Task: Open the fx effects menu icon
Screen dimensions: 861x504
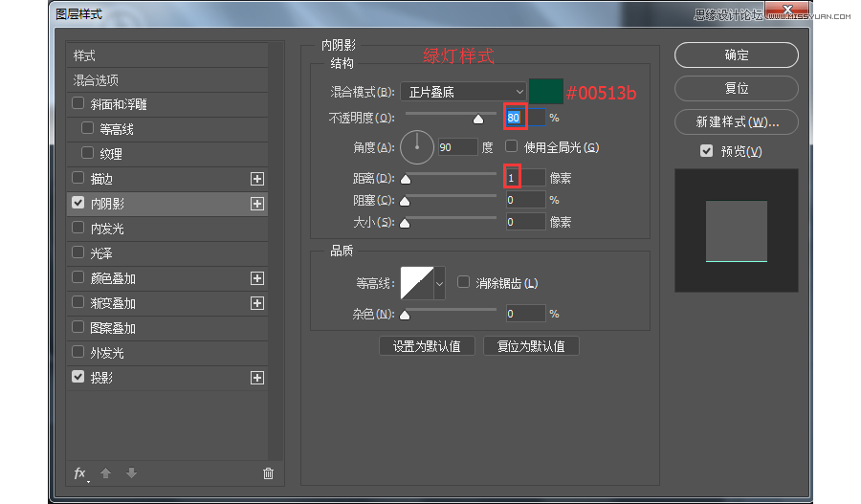Action: click(x=80, y=473)
